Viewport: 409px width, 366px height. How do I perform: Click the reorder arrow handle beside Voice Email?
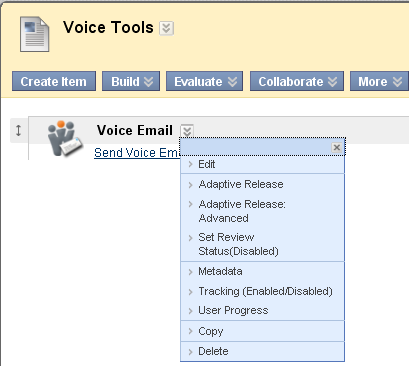pyautogui.click(x=18, y=130)
